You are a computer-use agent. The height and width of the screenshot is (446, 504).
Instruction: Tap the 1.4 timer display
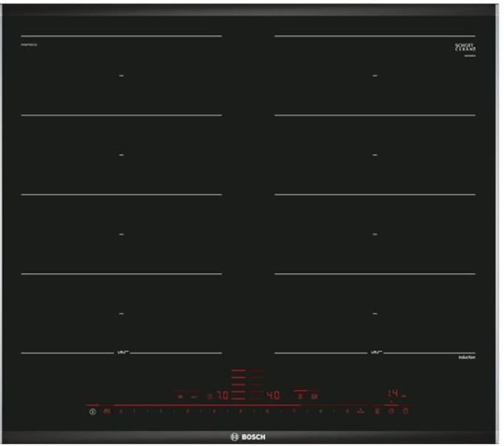click(394, 394)
